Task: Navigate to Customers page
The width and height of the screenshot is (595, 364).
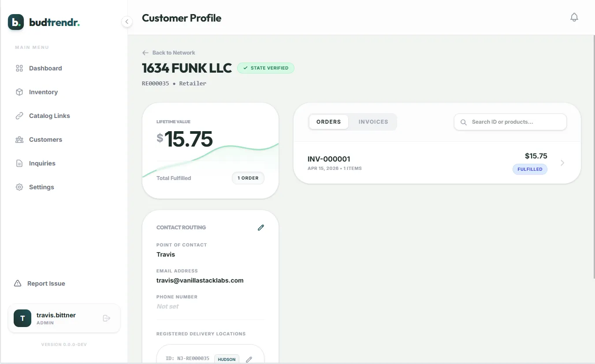Action: 64,140
